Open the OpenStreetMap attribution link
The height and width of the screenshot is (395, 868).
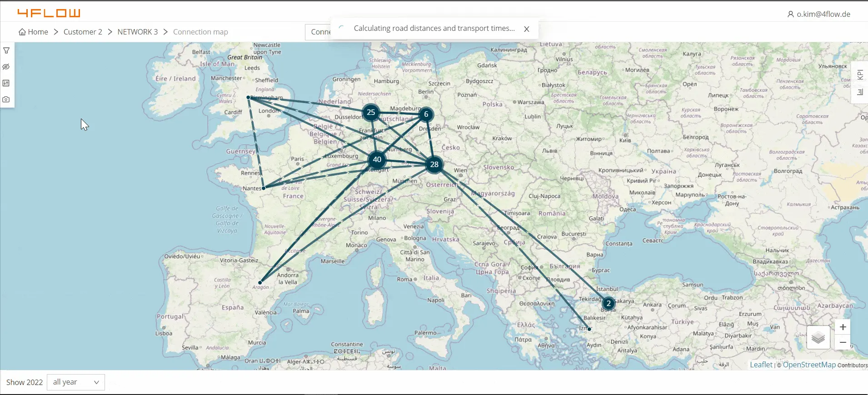pos(809,365)
